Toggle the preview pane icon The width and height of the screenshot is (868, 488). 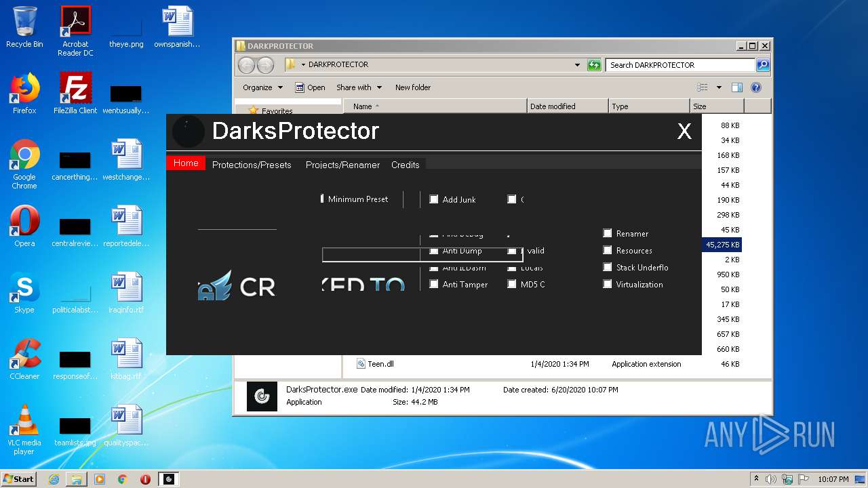click(737, 87)
